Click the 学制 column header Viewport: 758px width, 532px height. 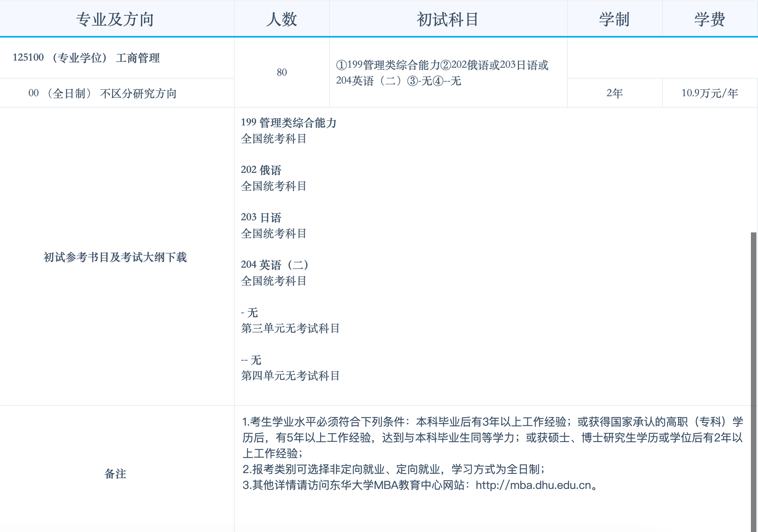coord(615,19)
